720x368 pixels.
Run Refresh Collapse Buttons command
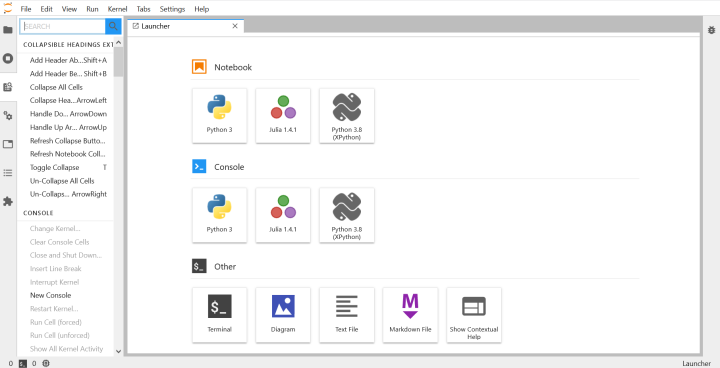pos(68,141)
